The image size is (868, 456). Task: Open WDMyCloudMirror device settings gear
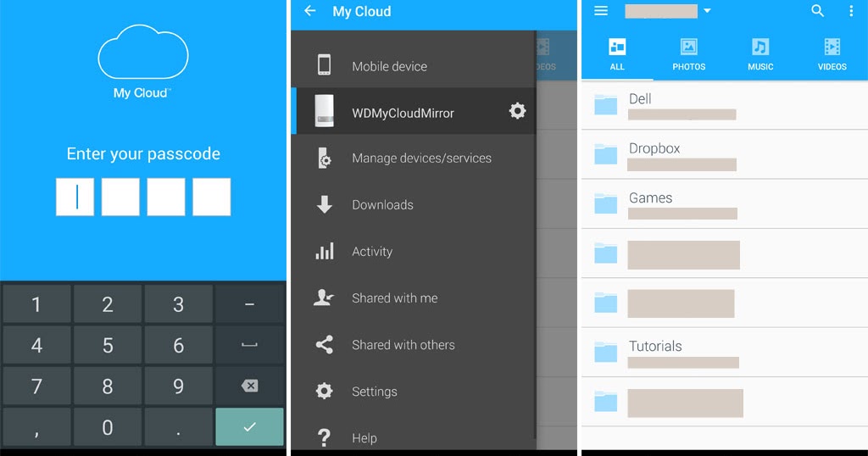tap(517, 111)
